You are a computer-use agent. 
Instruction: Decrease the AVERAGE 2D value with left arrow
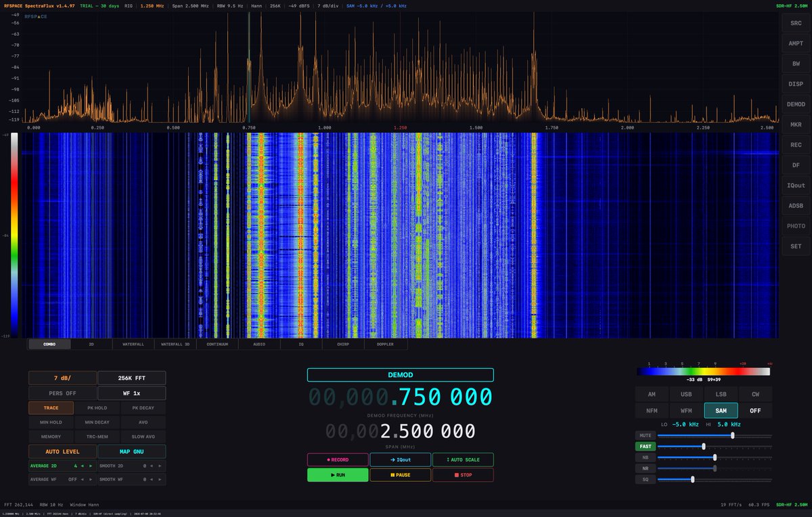tap(82, 466)
